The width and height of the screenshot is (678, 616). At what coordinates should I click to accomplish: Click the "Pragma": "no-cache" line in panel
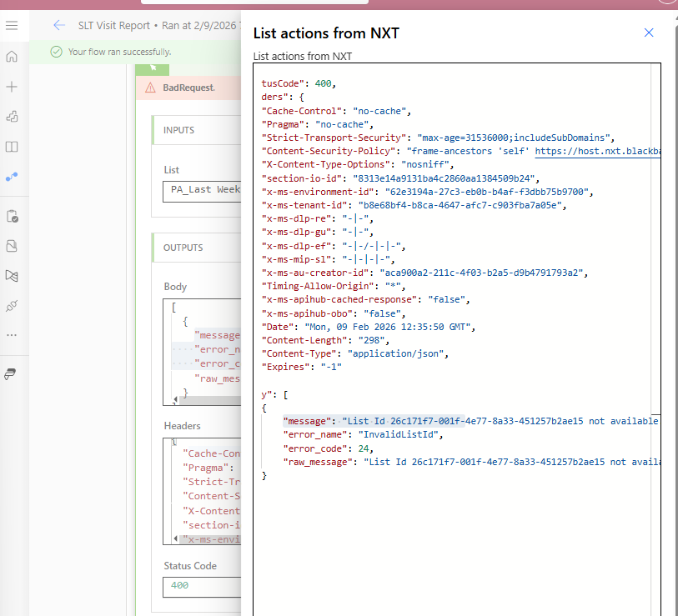click(317, 124)
